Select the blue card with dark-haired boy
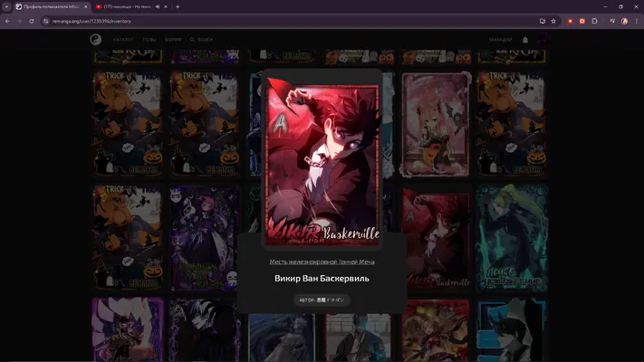The image size is (644, 362). click(x=512, y=329)
